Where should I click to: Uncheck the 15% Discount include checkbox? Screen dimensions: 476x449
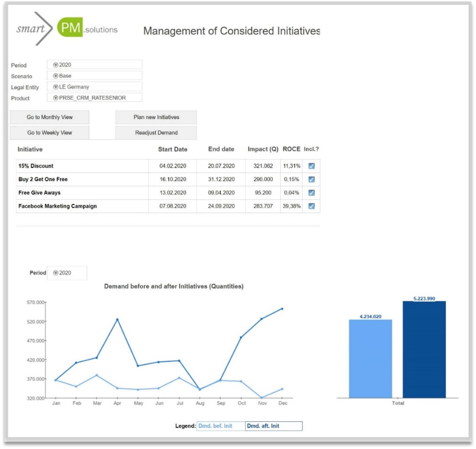[312, 166]
